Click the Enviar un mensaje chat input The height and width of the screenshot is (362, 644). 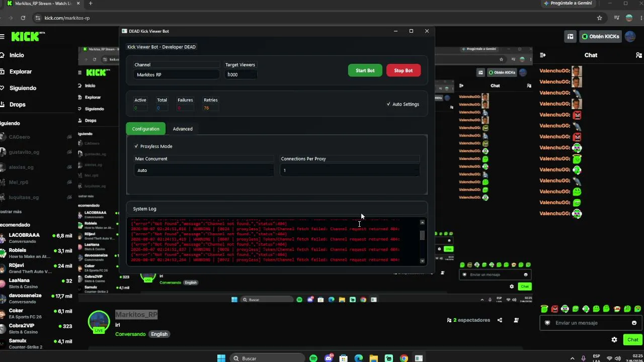pos(590,323)
